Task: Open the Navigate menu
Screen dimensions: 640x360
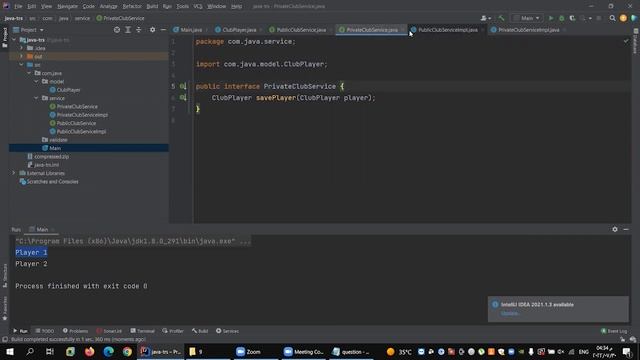Action: click(x=67, y=6)
